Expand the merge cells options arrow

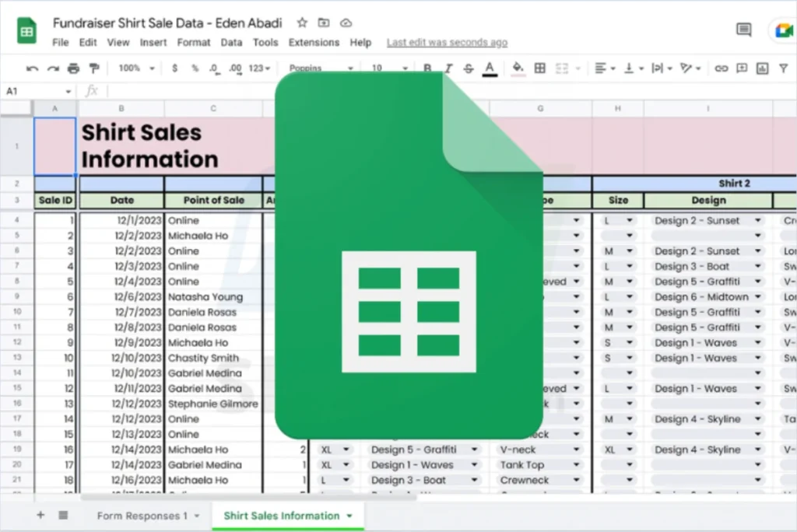point(578,68)
